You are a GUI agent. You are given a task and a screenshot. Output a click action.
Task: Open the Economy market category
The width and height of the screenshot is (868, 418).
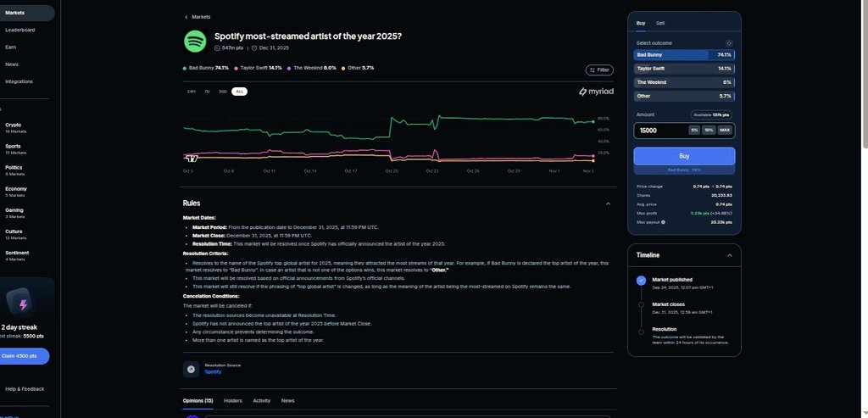pos(15,192)
